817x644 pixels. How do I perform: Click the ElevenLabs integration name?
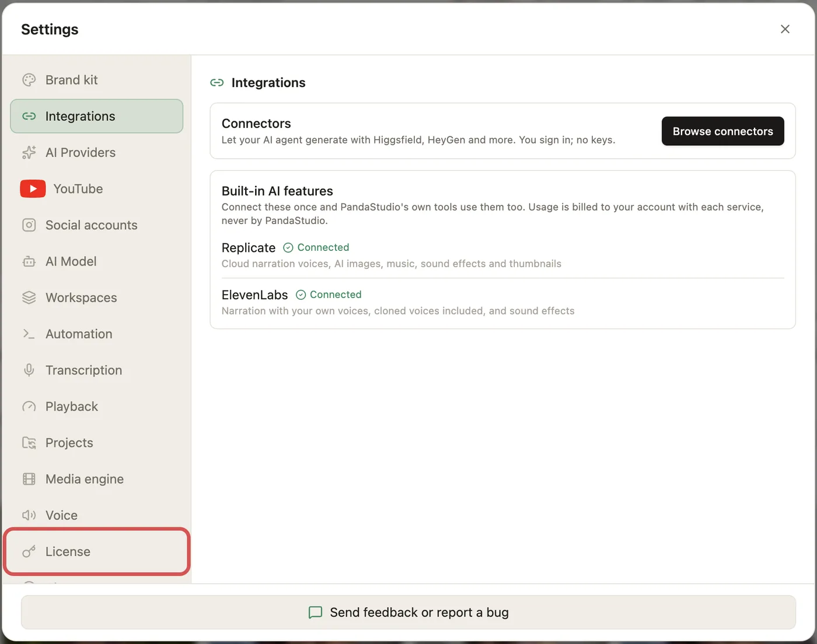coord(255,295)
